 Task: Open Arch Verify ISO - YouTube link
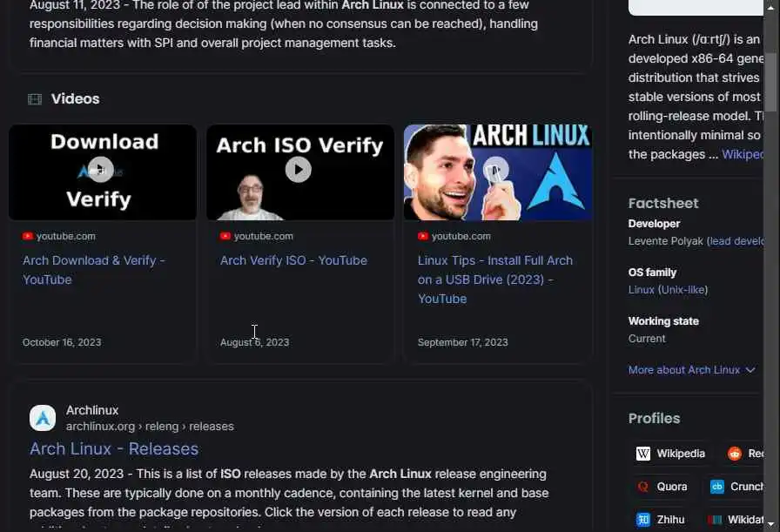click(293, 260)
